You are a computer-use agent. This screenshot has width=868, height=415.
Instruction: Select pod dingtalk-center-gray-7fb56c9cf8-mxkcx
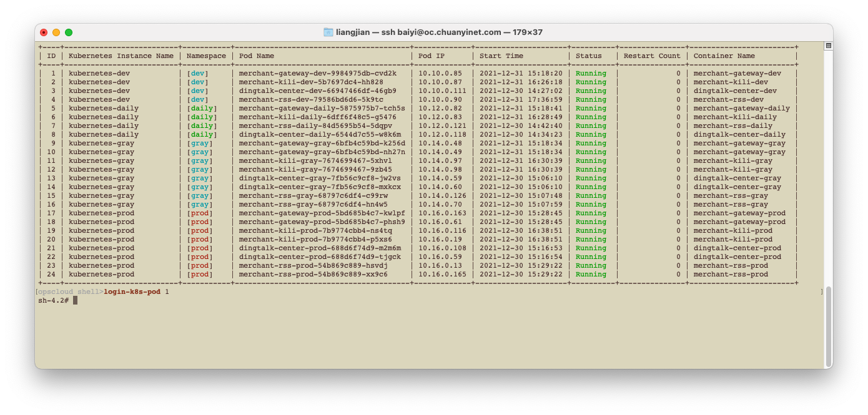[320, 187]
